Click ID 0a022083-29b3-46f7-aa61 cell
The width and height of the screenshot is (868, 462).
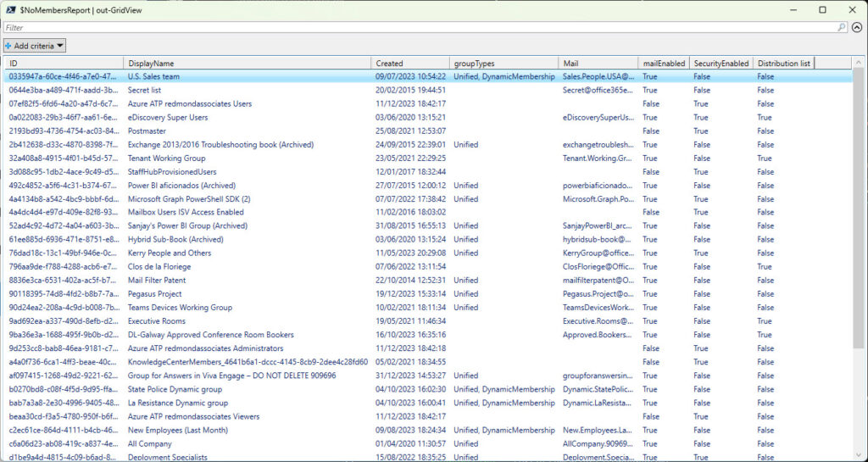pyautogui.click(x=64, y=117)
